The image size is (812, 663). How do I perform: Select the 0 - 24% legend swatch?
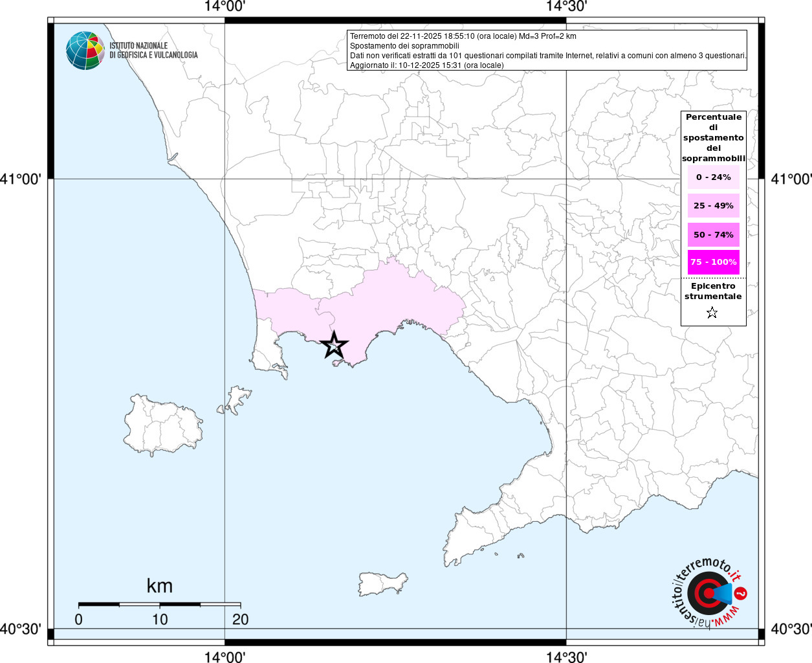[714, 177]
